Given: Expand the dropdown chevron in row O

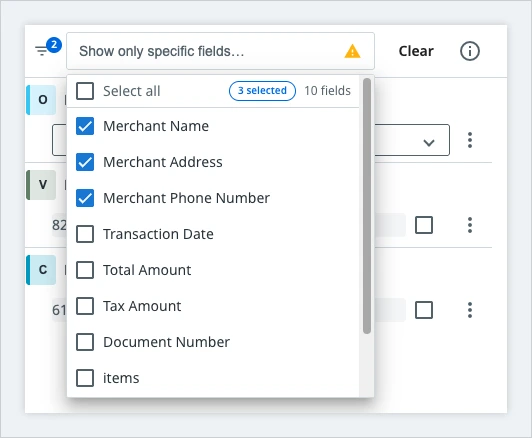Looking at the screenshot, I should (x=429, y=142).
